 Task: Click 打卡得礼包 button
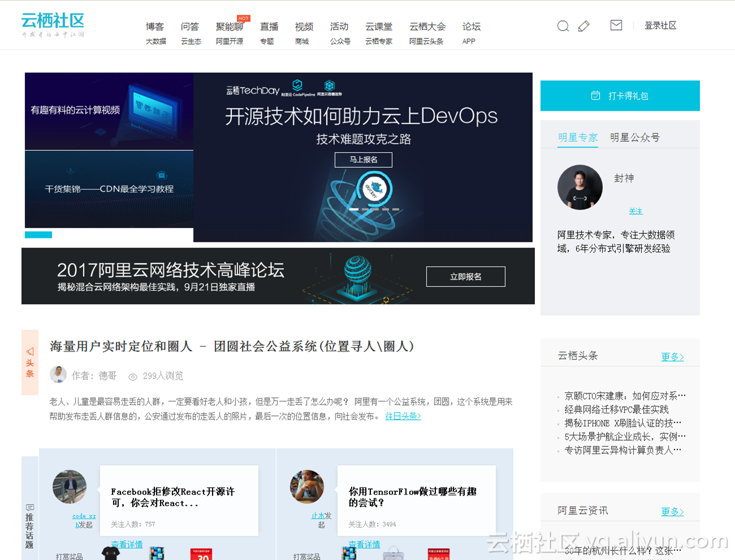pos(620,95)
